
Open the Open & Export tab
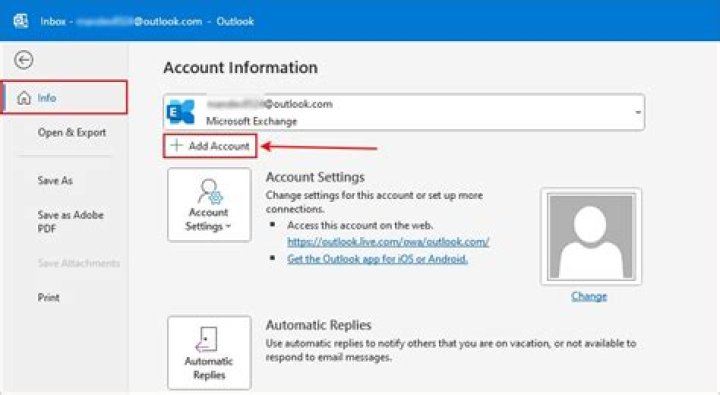tap(72, 132)
